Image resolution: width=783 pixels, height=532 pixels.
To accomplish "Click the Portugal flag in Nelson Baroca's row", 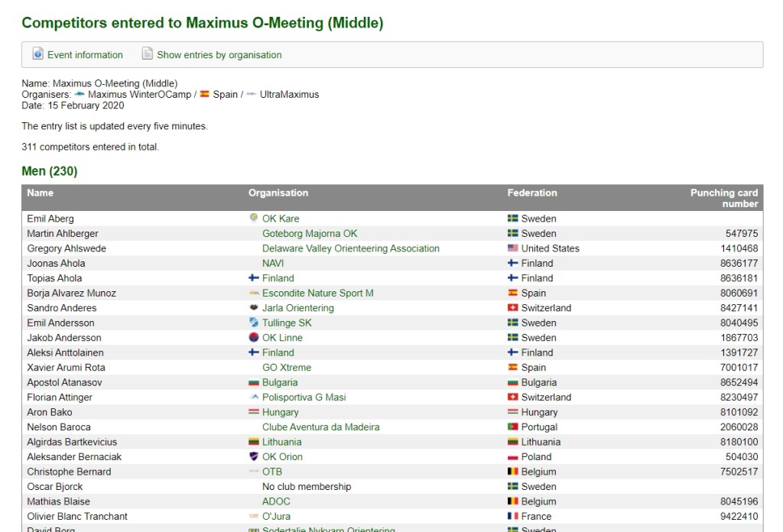I will [x=513, y=427].
